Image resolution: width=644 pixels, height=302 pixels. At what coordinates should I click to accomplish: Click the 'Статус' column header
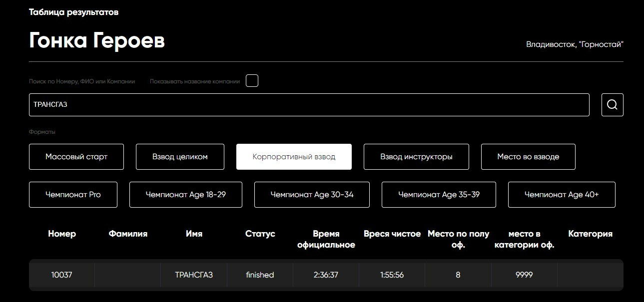click(260, 234)
